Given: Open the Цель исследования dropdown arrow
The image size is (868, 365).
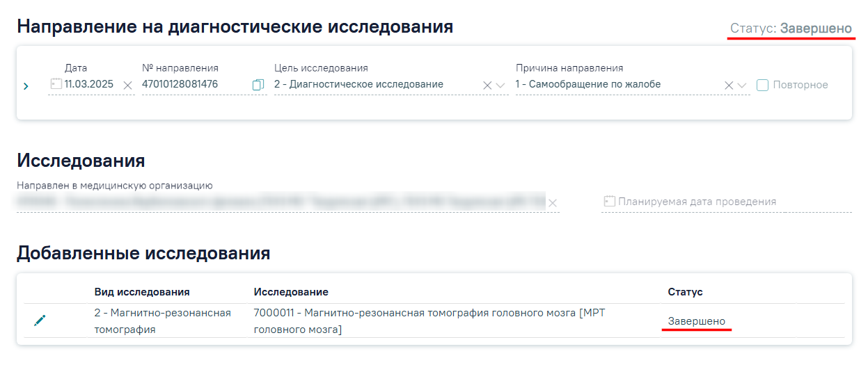Looking at the screenshot, I should [x=500, y=86].
